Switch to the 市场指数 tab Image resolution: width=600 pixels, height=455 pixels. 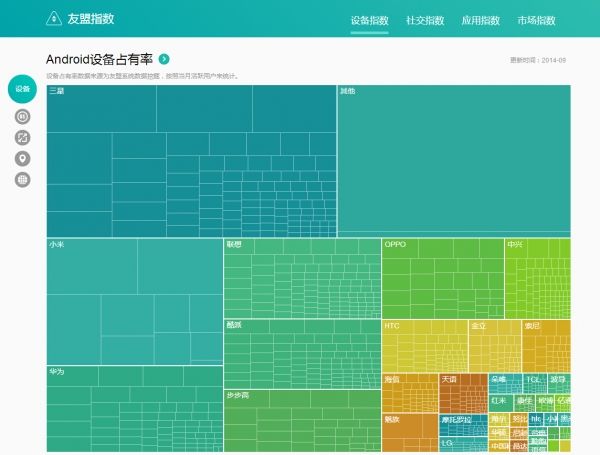click(x=536, y=20)
